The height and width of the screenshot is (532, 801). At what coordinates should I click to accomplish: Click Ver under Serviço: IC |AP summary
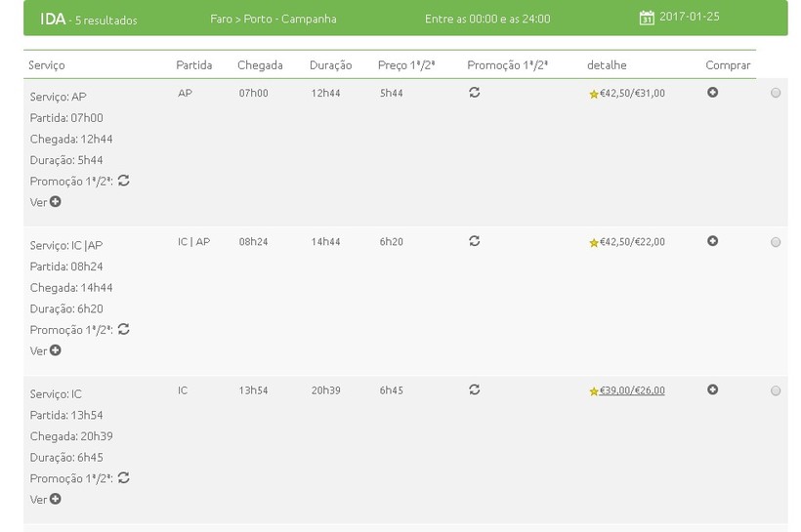(x=45, y=350)
